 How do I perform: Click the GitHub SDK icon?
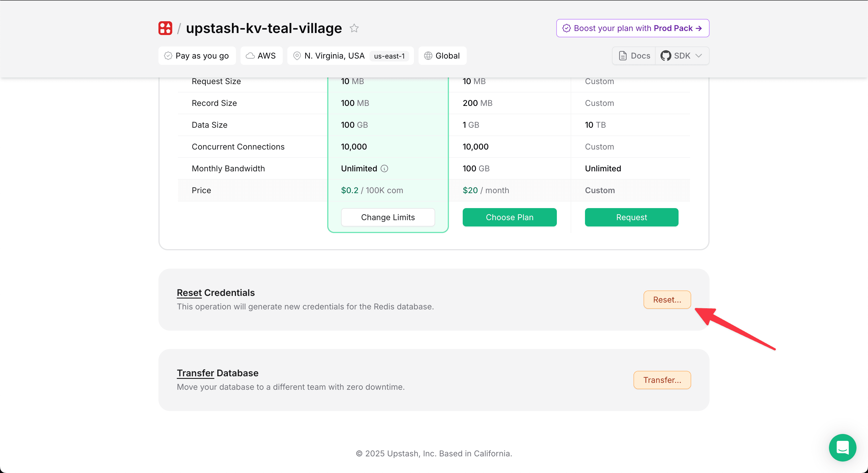click(665, 56)
